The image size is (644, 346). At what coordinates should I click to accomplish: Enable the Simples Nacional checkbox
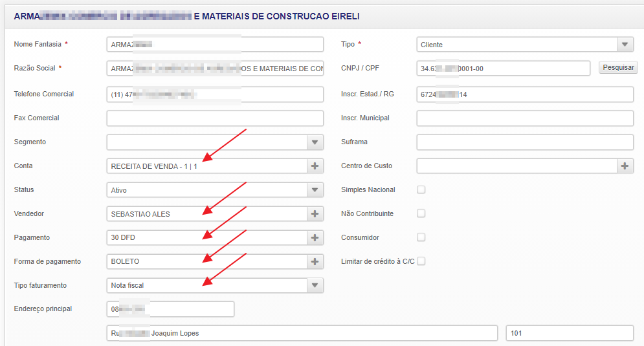point(421,189)
